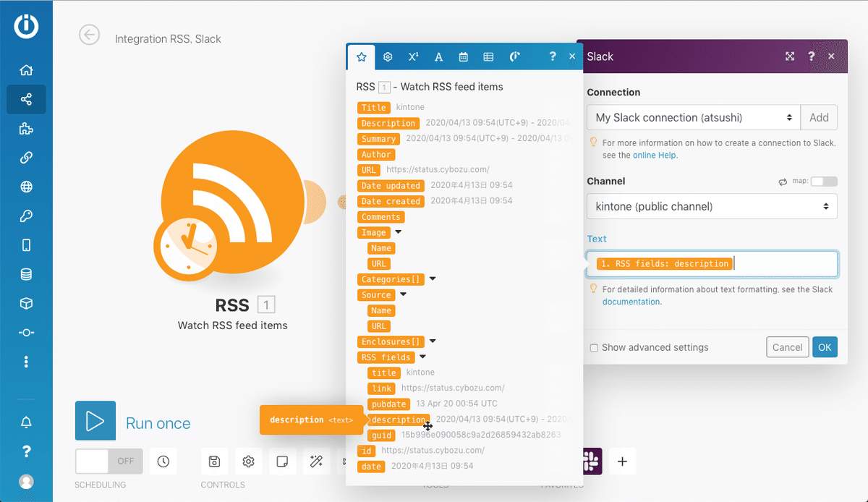The height and width of the screenshot is (502, 868).
Task: Go back with the arrow beside scenario title
Action: click(x=89, y=35)
